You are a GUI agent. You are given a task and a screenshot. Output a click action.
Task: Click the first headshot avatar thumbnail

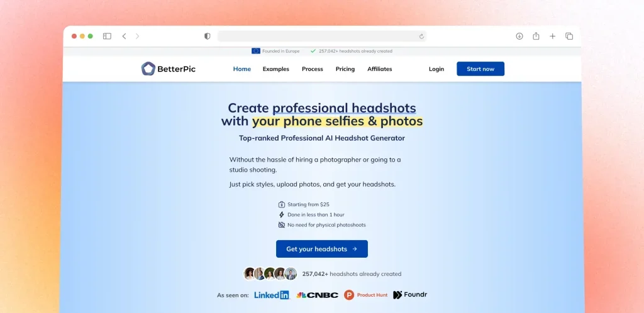pyautogui.click(x=249, y=273)
